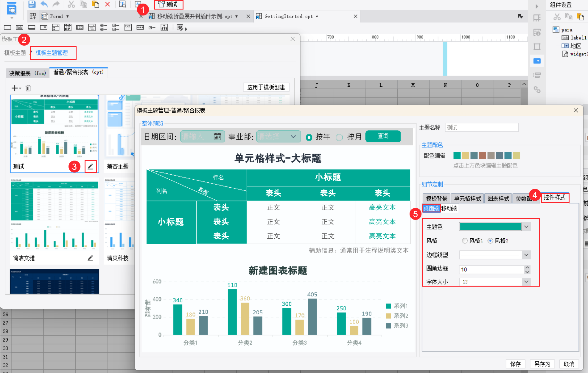Click the 应用于模板创建 button
This screenshot has height=373, width=588.
tap(266, 87)
